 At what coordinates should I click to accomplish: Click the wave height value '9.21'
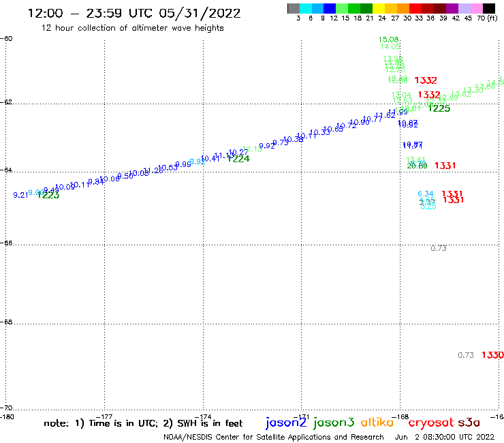pos(20,195)
